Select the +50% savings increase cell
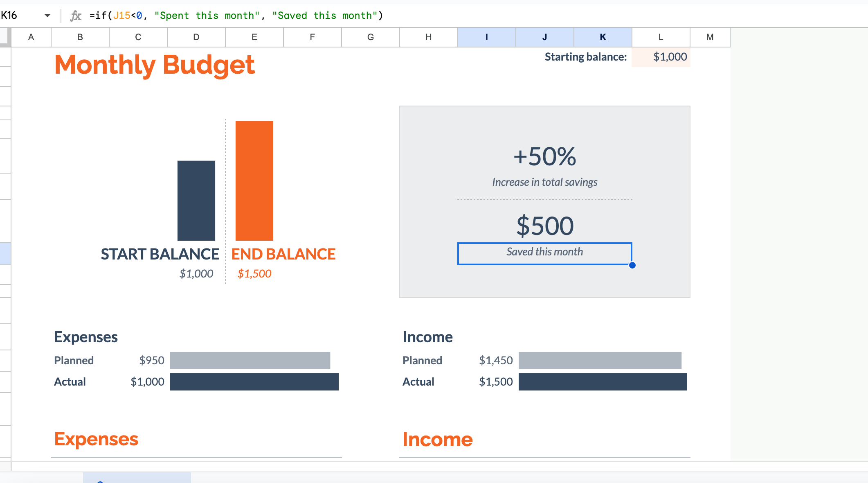 (x=544, y=157)
